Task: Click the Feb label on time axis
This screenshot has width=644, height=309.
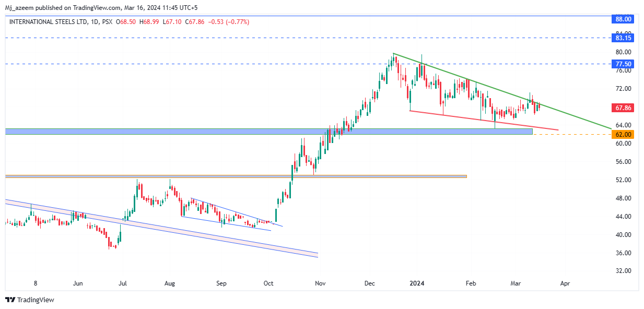Action: 471,283
